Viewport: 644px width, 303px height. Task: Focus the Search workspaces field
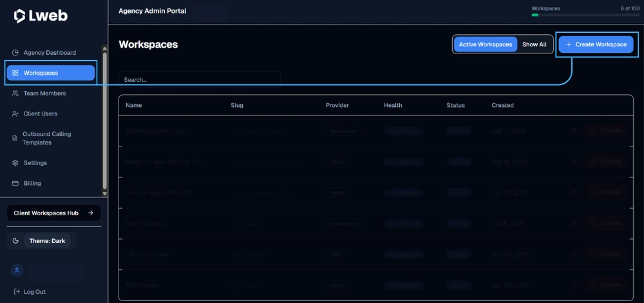point(200,80)
